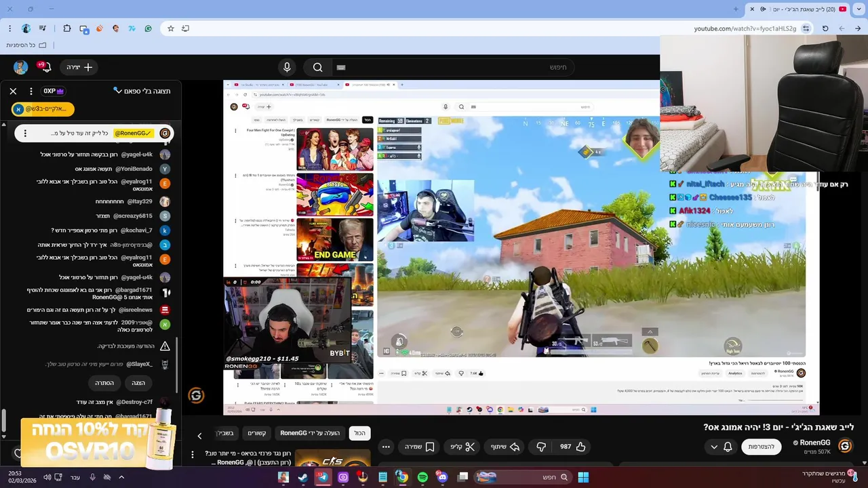Open Chrome extensions puzzle icon

point(66,28)
